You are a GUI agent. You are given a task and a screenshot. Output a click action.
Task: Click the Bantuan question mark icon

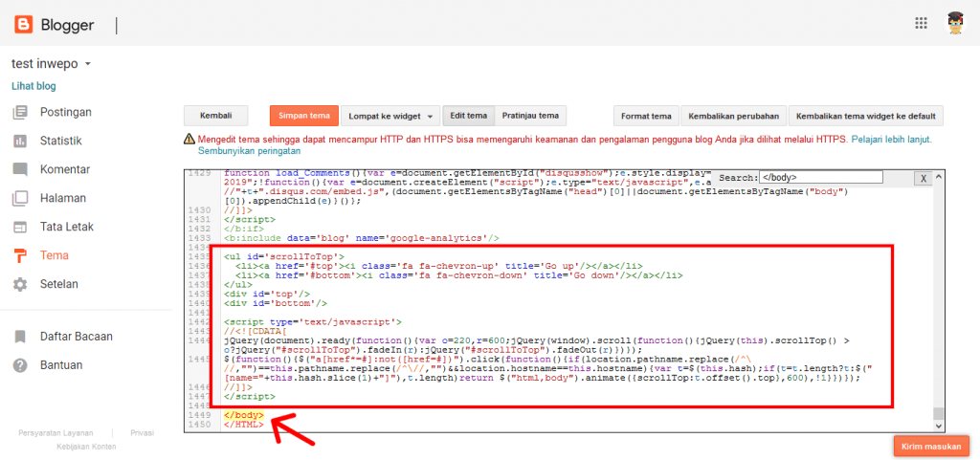[21, 365]
